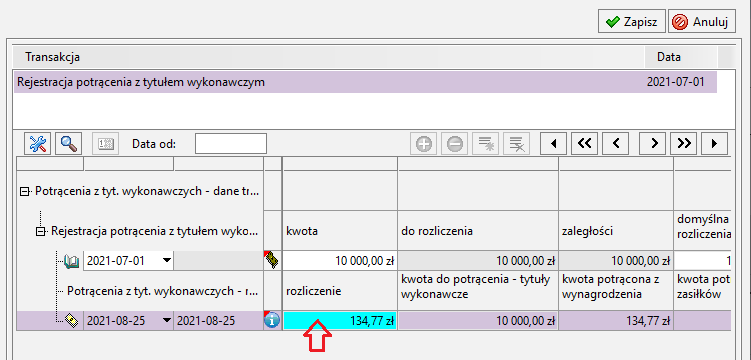This screenshot has width=751, height=360.
Task: Collapse Potrącenia z tyt. wykonawczych tree node
Action: click(x=23, y=192)
